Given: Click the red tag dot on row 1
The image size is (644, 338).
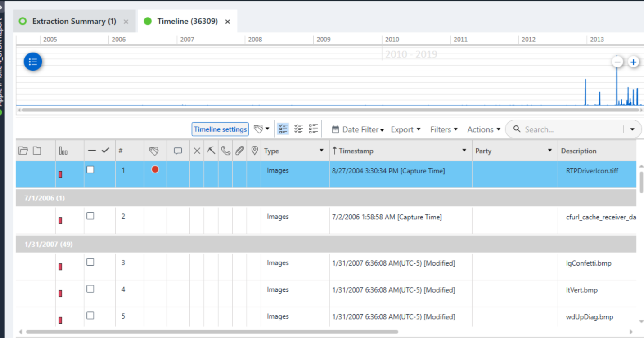Looking at the screenshot, I should [x=155, y=169].
